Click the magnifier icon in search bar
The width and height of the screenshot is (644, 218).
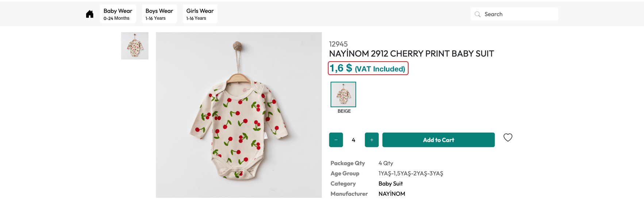pyautogui.click(x=478, y=14)
